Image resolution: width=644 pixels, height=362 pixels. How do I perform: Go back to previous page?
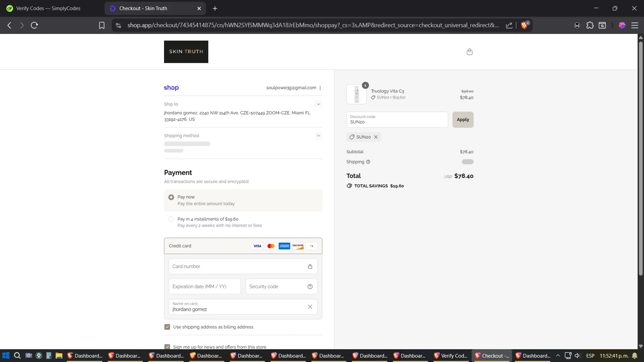(9, 25)
